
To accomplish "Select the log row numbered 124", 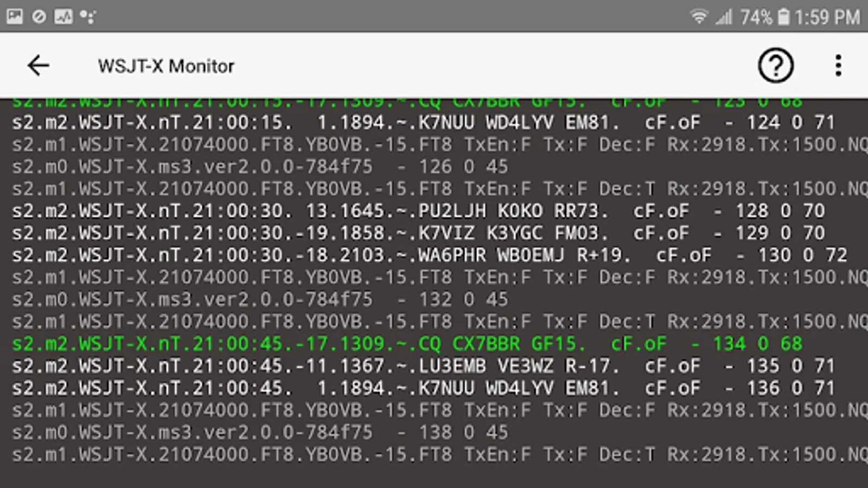I will 423,123.
